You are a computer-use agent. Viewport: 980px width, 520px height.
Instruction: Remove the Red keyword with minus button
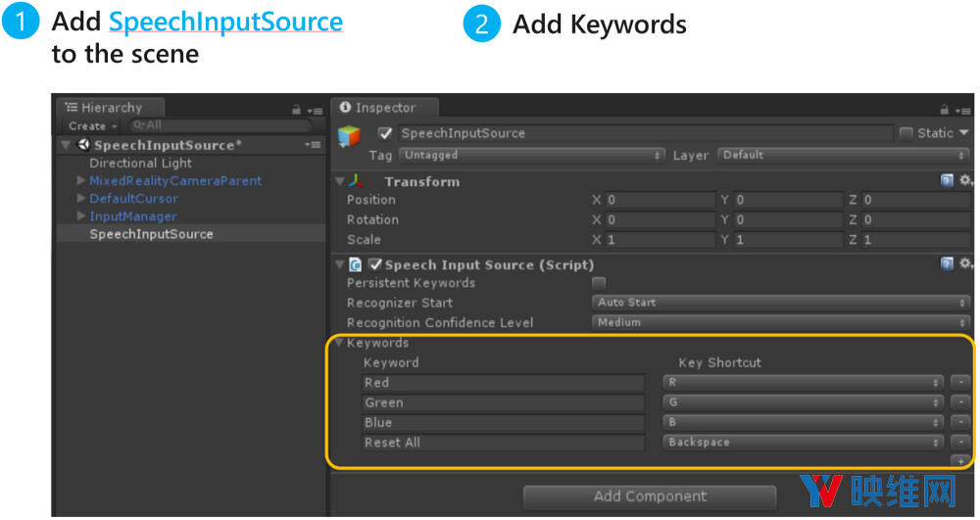click(960, 383)
